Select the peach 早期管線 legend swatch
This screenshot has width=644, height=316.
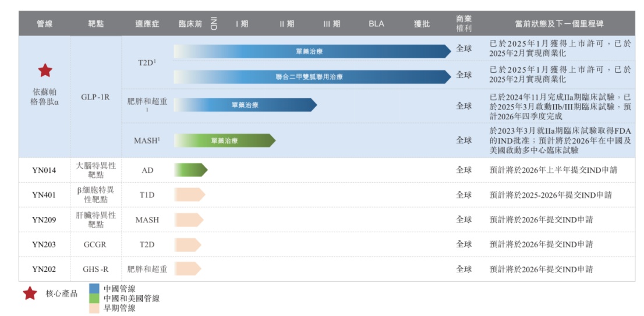click(x=94, y=308)
